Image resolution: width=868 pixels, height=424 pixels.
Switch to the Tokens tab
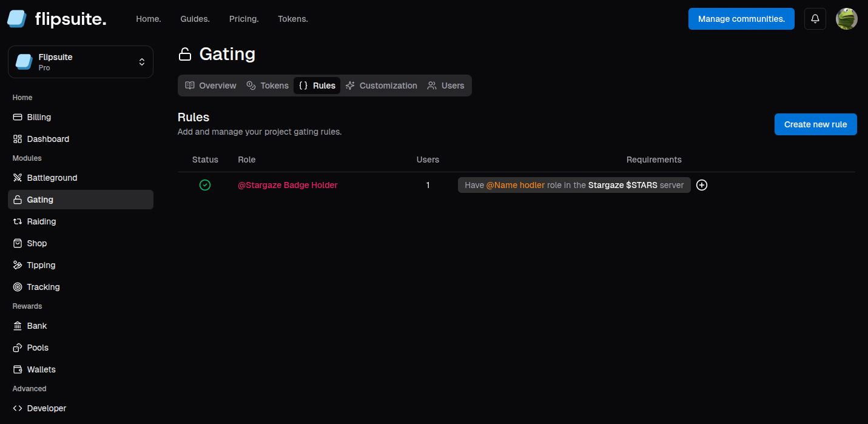click(x=267, y=86)
